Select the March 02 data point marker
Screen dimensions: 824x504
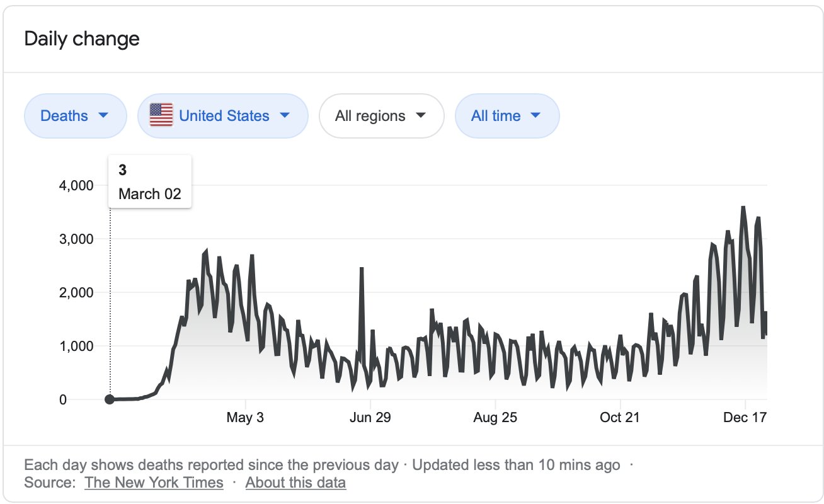coord(110,399)
